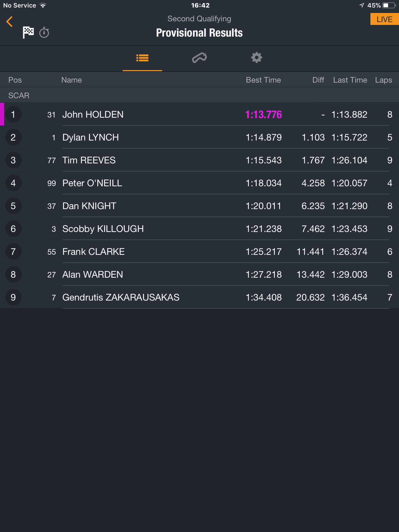Tap the WiFi status icon
The width and height of the screenshot is (399, 532).
pos(43,5)
